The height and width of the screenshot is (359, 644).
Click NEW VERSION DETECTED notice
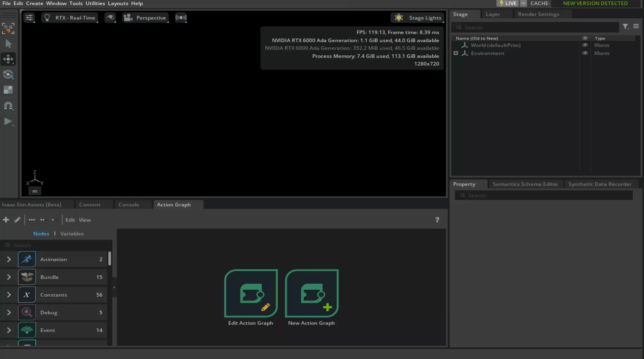coord(595,3)
